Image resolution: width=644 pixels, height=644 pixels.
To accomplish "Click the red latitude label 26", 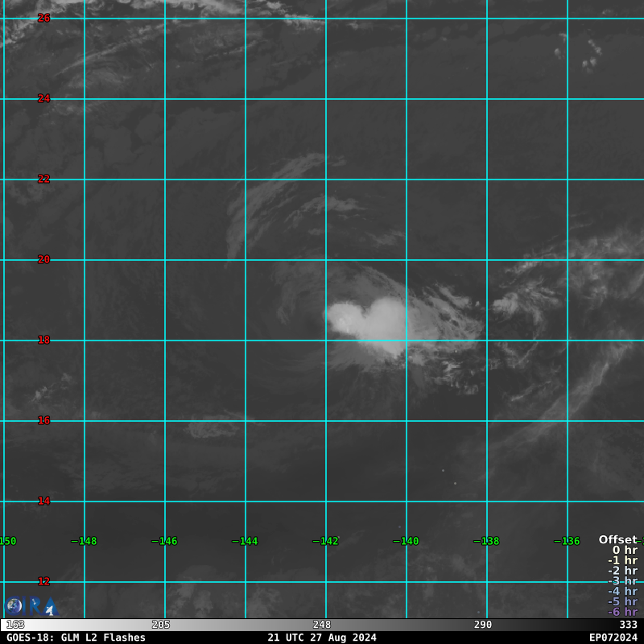I will point(44,18).
